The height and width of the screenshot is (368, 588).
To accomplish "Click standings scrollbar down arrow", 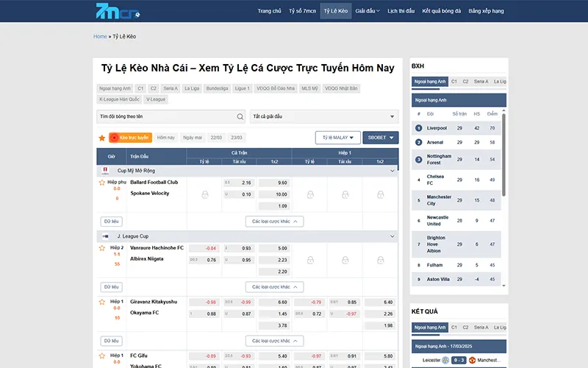I will tap(503, 286).
